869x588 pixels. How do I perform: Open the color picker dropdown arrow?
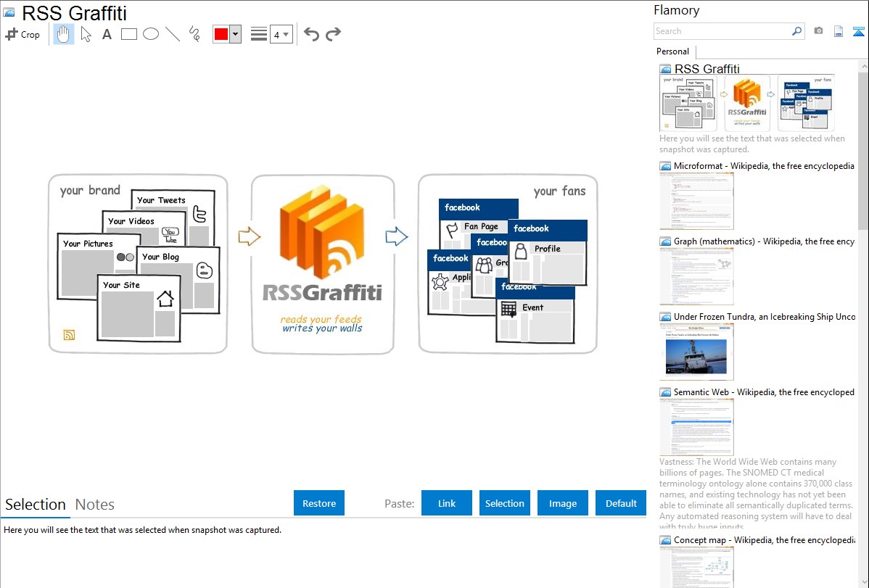pos(236,34)
